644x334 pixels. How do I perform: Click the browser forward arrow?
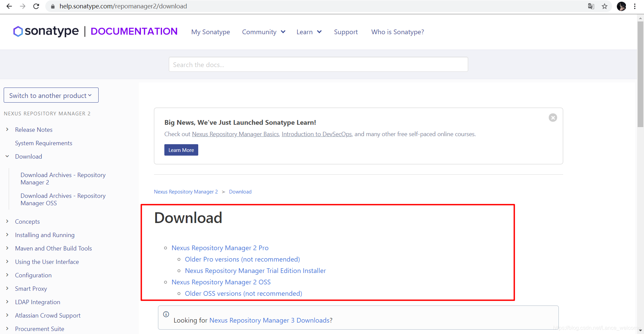22,6
